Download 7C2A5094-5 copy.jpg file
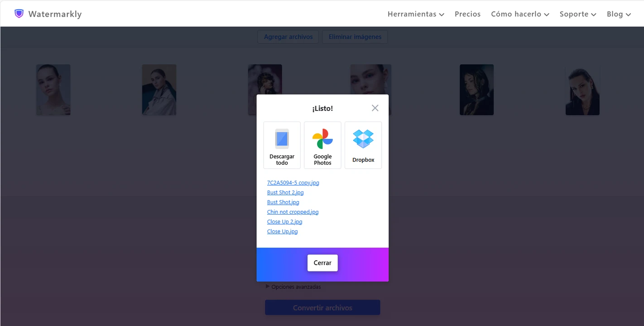The width and height of the screenshot is (644, 326). (x=293, y=183)
